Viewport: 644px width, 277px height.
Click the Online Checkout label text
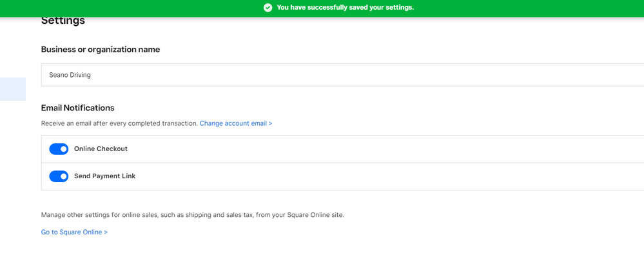coord(101,149)
